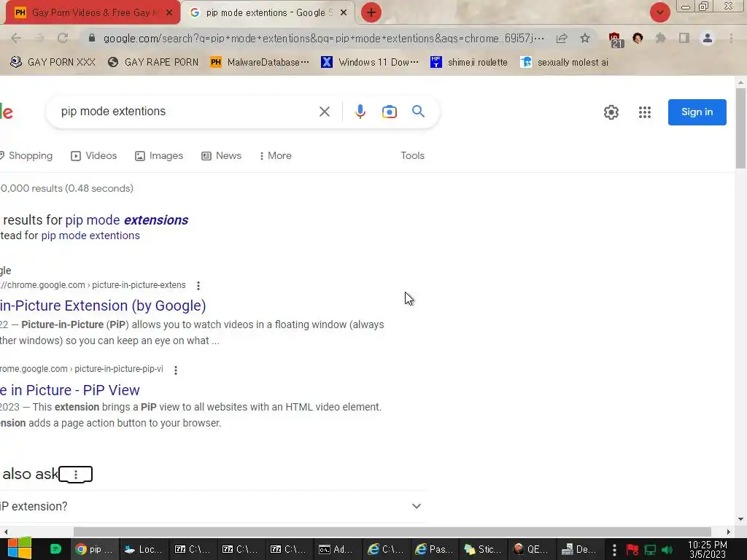
Task: Close the Google search tab
Action: pos(344,12)
